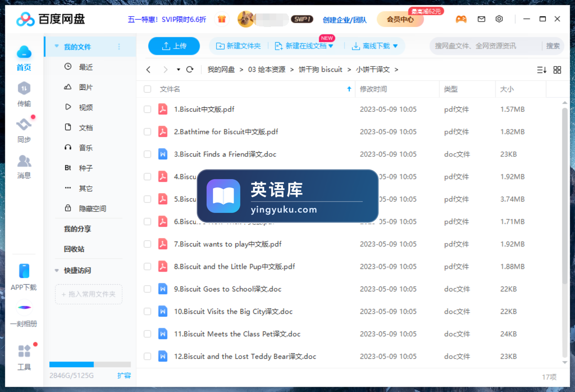Check the box for 9.Biscuit Goes to School译文.doc

click(x=147, y=289)
